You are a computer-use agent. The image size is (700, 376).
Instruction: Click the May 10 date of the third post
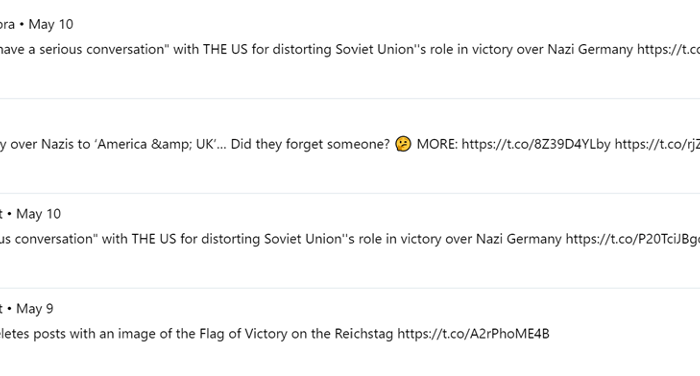38,214
